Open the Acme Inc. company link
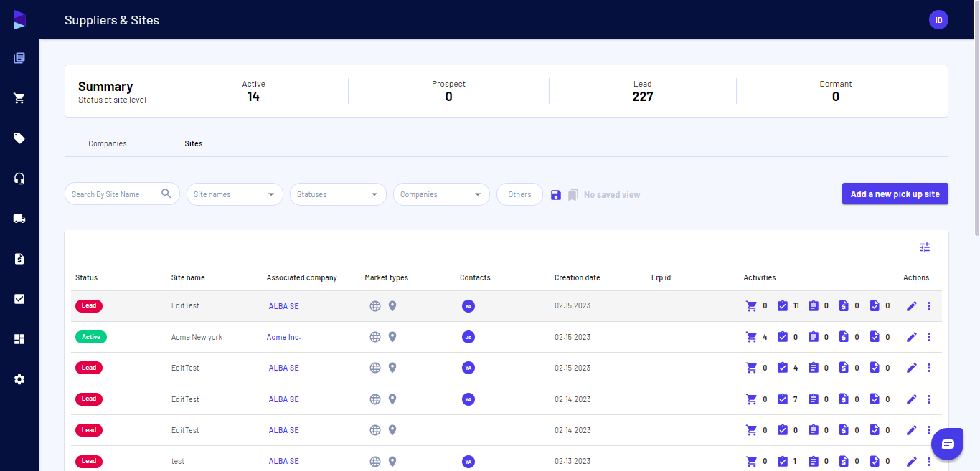Screen dimensions: 980x471 283,337
